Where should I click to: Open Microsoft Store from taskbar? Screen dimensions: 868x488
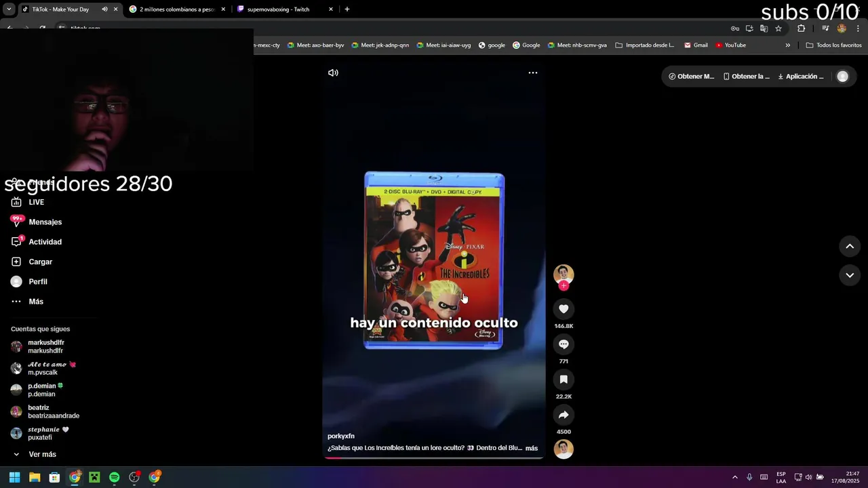click(x=54, y=477)
